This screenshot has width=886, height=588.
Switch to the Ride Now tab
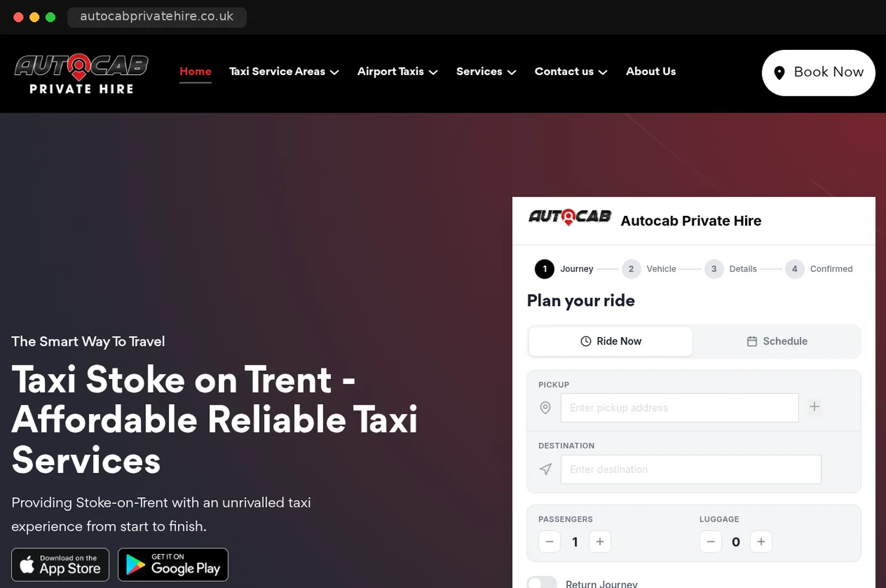611,341
